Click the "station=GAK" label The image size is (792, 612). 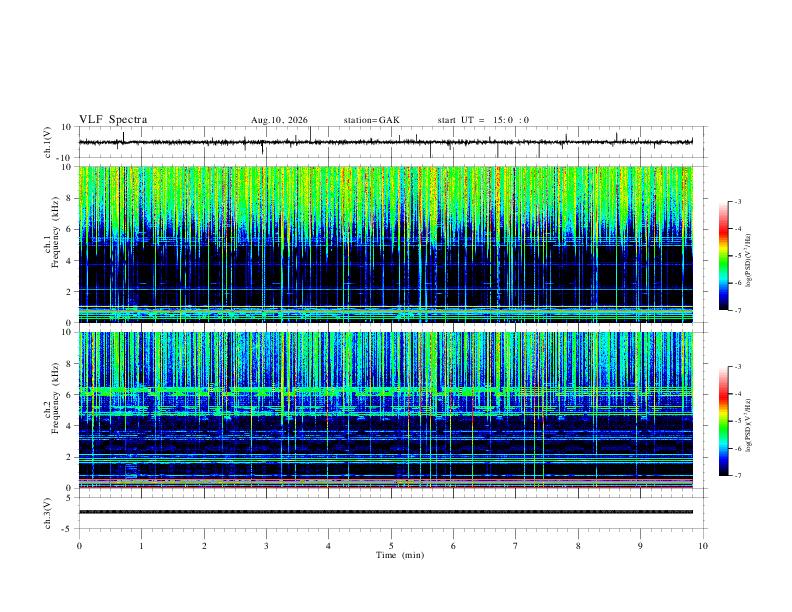[x=372, y=120]
